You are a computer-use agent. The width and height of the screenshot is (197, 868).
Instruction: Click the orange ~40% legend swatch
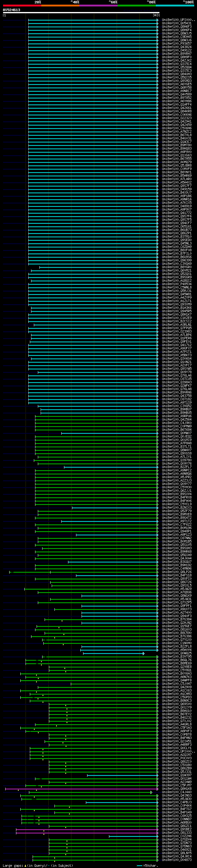tap(60, 6)
